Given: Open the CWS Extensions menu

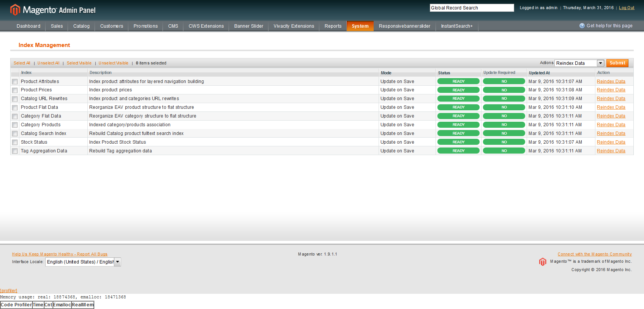Looking at the screenshot, I should coord(206,26).
